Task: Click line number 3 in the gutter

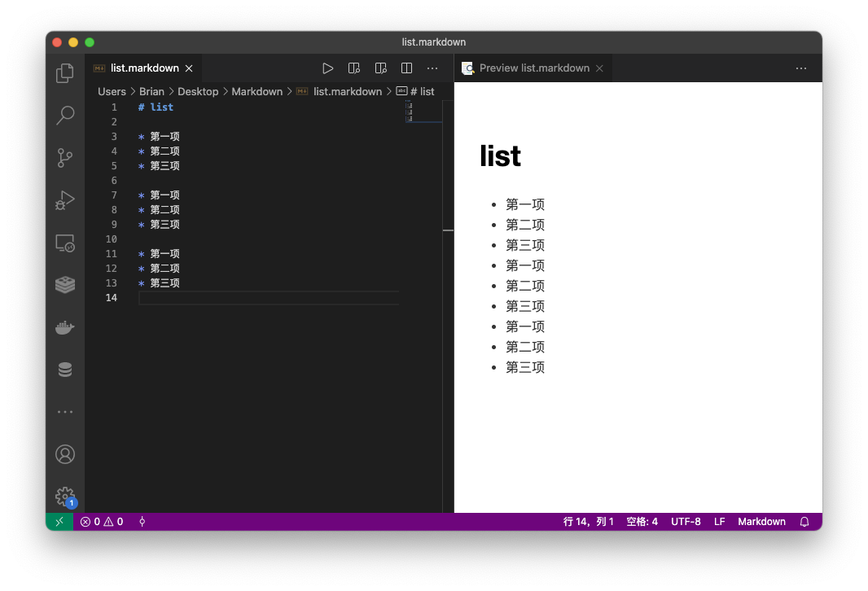Action: 114,136
